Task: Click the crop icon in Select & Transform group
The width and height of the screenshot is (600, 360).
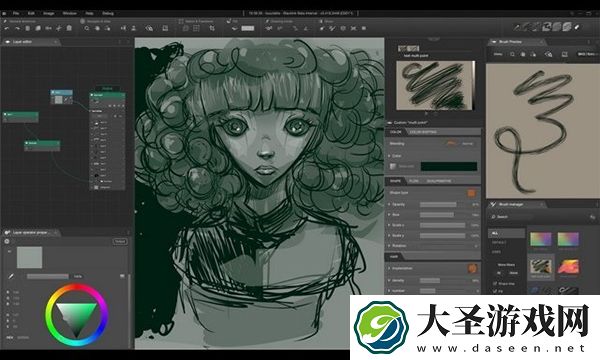Action: tap(212, 28)
